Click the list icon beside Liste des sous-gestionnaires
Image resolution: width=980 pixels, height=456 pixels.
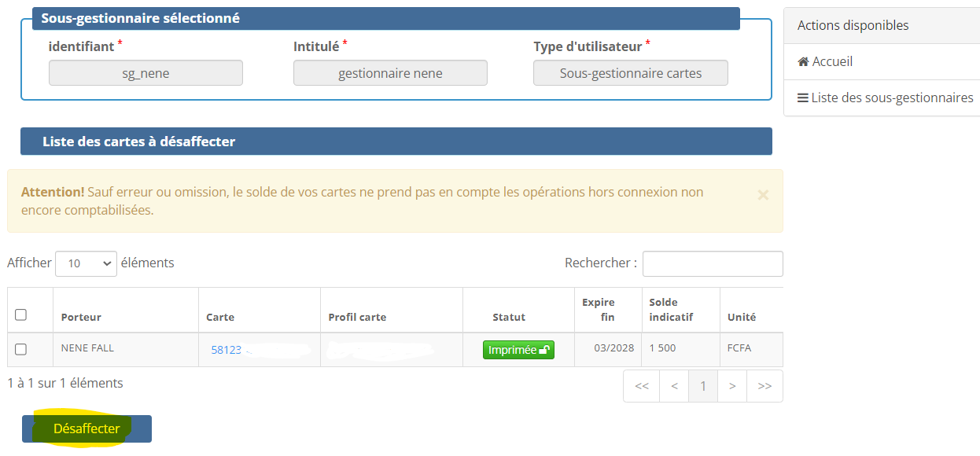pos(803,98)
